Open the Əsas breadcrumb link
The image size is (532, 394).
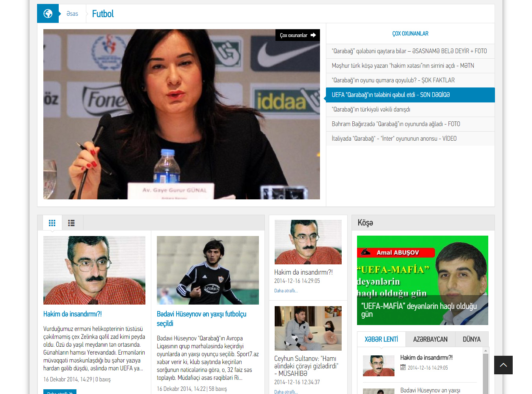[72, 14]
